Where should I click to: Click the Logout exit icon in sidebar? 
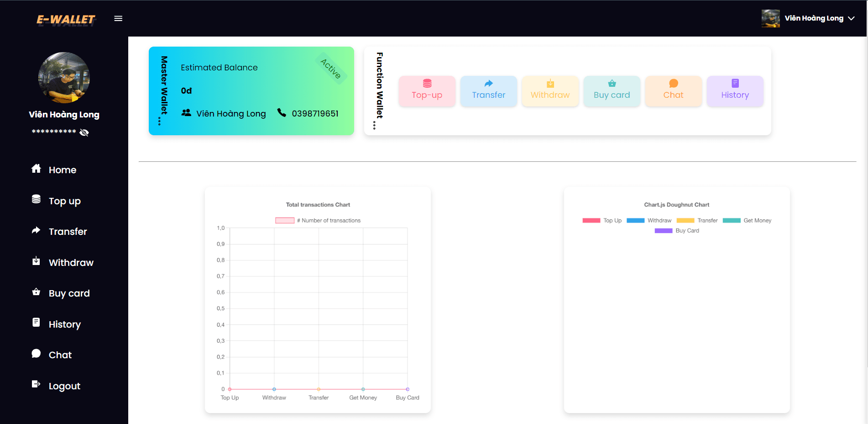[x=36, y=384]
